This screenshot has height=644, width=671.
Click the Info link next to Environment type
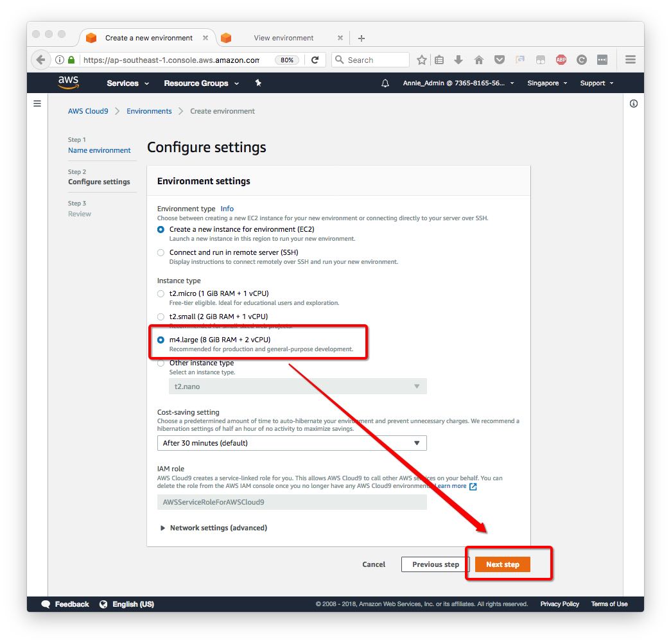[x=227, y=209]
